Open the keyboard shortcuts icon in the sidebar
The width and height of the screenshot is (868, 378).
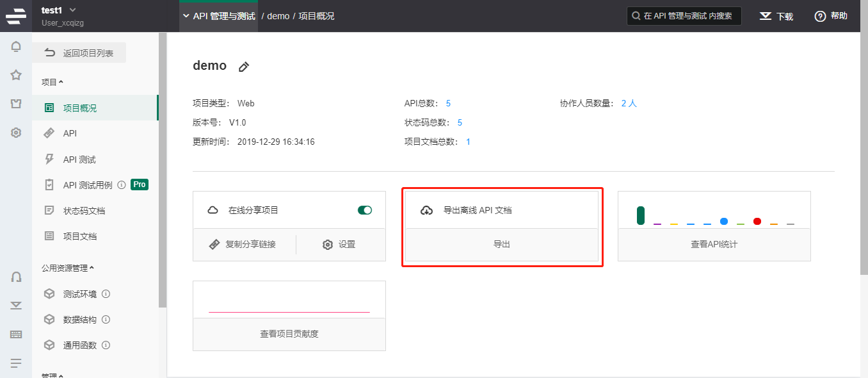(15, 334)
